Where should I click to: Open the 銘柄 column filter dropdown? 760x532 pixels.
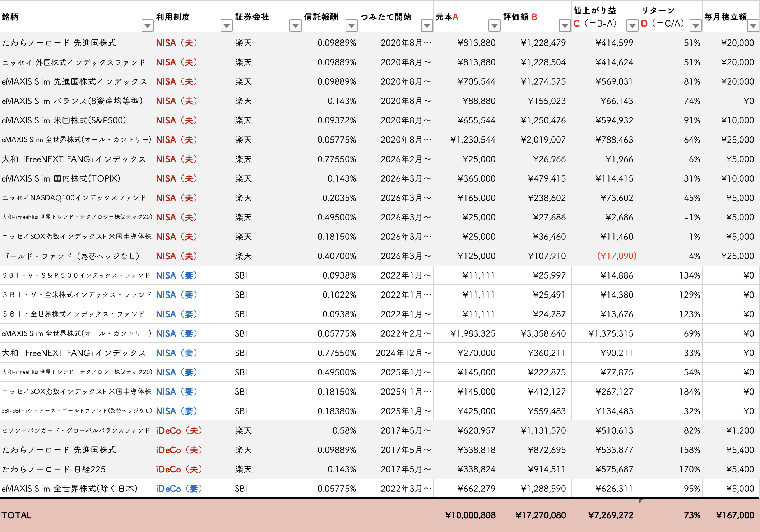(147, 26)
